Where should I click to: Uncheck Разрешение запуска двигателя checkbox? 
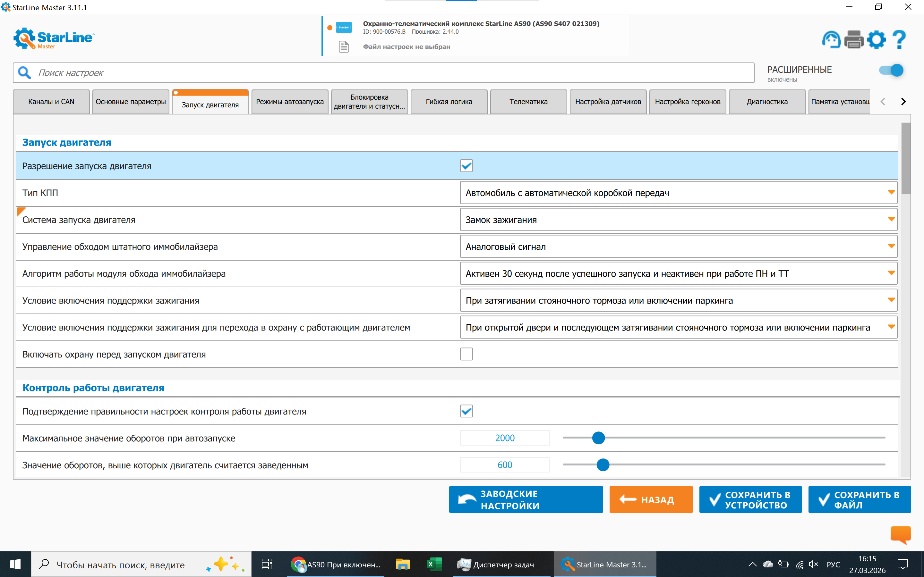click(x=466, y=166)
